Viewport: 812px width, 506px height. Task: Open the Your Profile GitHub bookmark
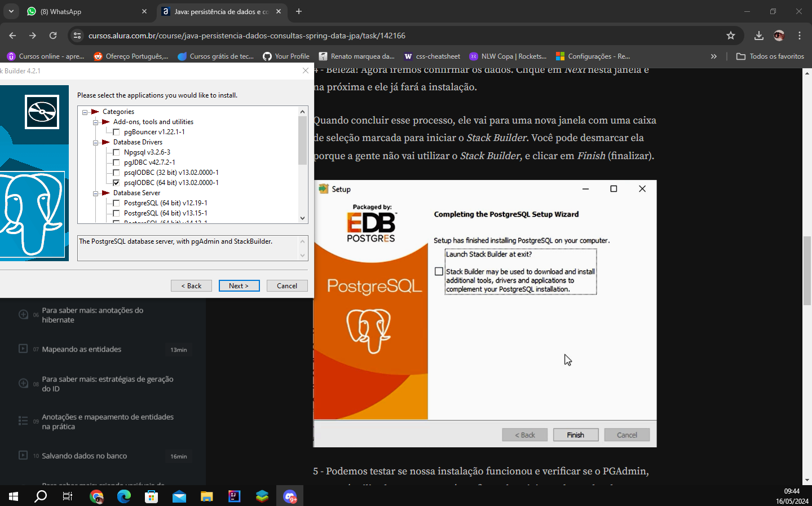pos(286,56)
